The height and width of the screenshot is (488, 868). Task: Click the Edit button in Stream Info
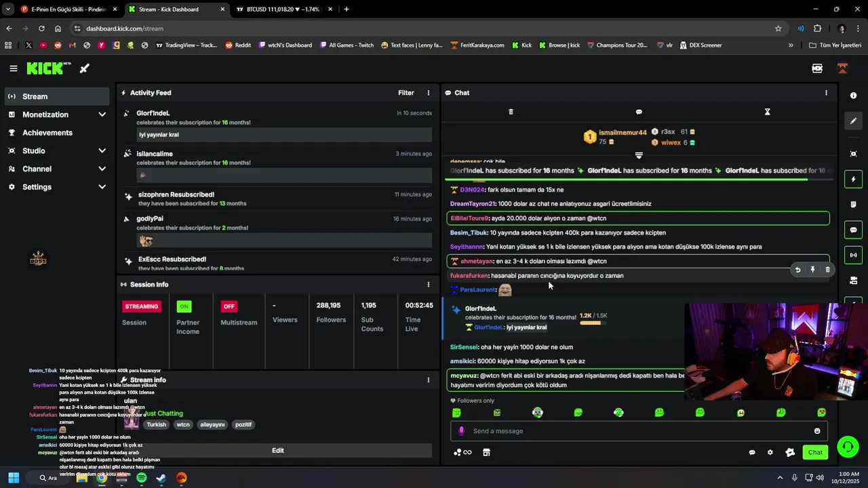(277, 451)
